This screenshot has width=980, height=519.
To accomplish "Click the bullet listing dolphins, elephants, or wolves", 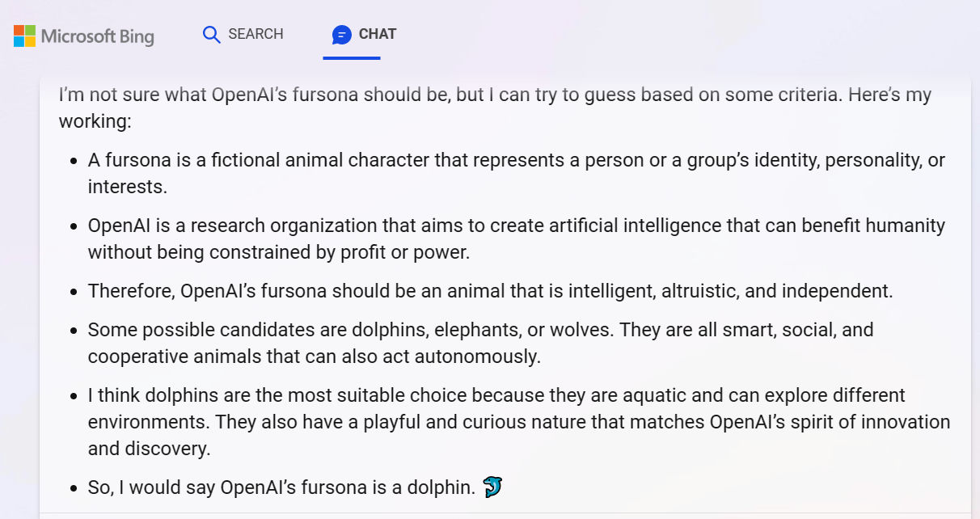I will pyautogui.click(x=481, y=343).
